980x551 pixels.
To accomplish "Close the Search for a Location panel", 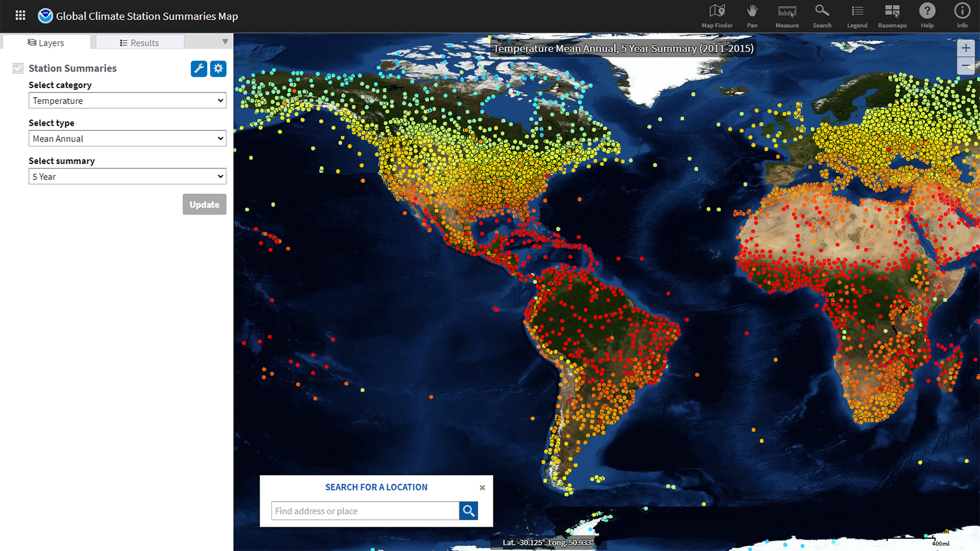I will click(x=482, y=487).
